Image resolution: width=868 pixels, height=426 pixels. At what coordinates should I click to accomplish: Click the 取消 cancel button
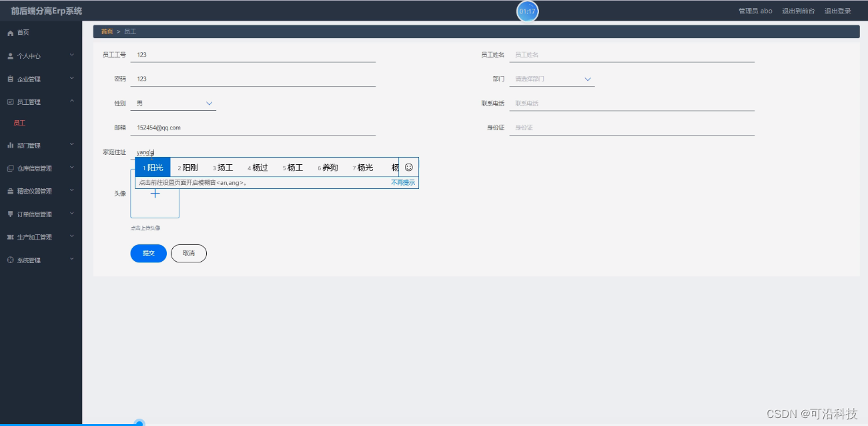point(189,254)
